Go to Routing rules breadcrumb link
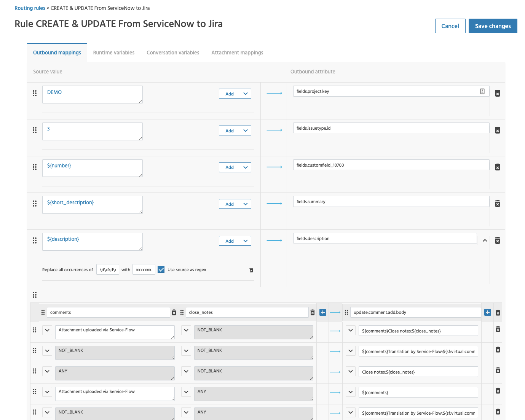 tap(30, 8)
